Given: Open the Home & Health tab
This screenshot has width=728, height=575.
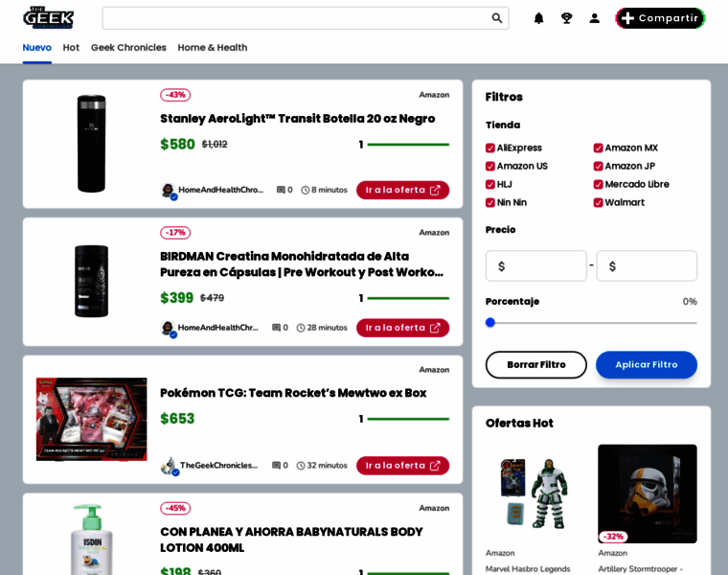Looking at the screenshot, I should click(x=213, y=47).
